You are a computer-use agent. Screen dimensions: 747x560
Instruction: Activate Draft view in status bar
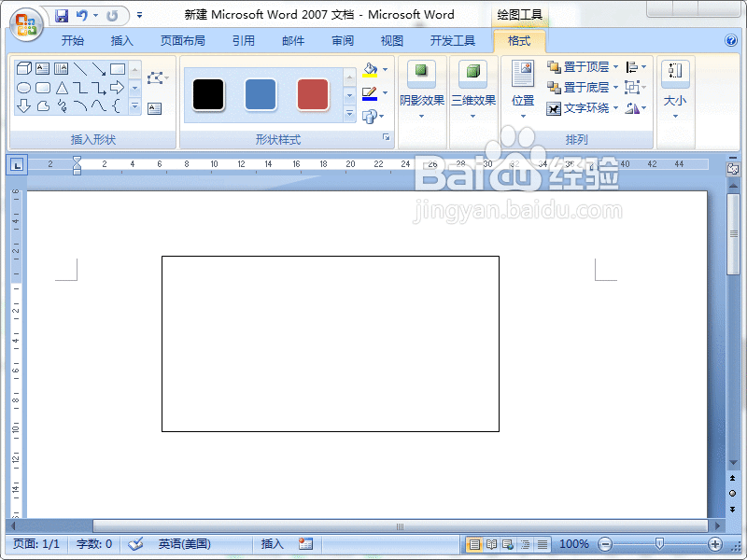(542, 543)
